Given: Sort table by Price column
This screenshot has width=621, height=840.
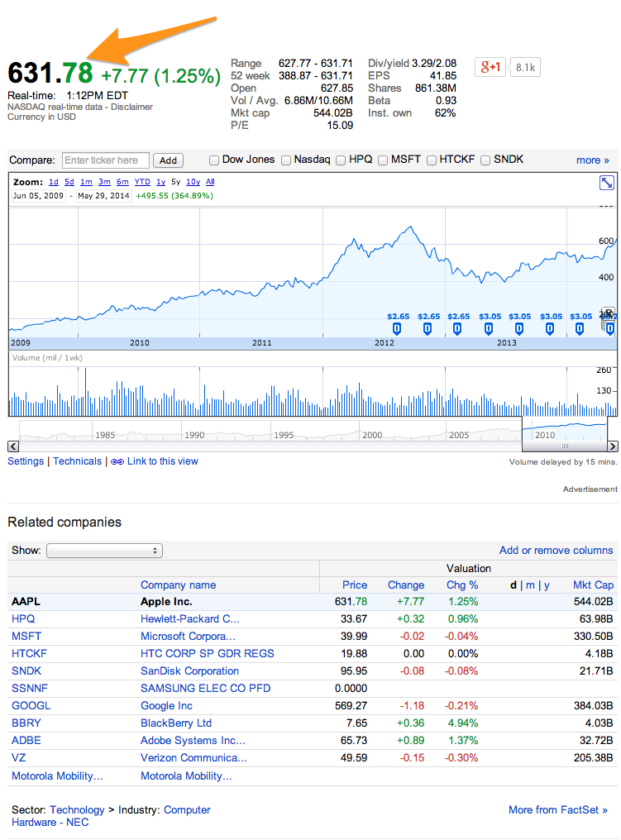Looking at the screenshot, I should coord(355,585).
